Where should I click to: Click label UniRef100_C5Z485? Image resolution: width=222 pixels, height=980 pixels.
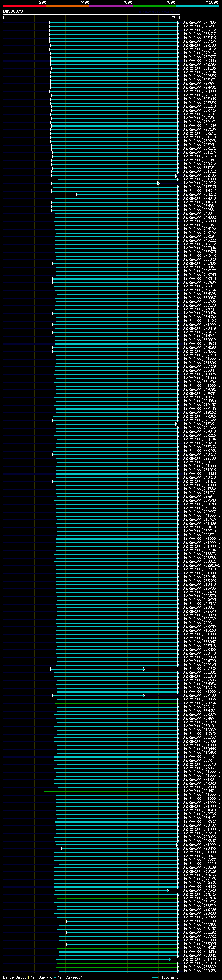tap(199, 175)
